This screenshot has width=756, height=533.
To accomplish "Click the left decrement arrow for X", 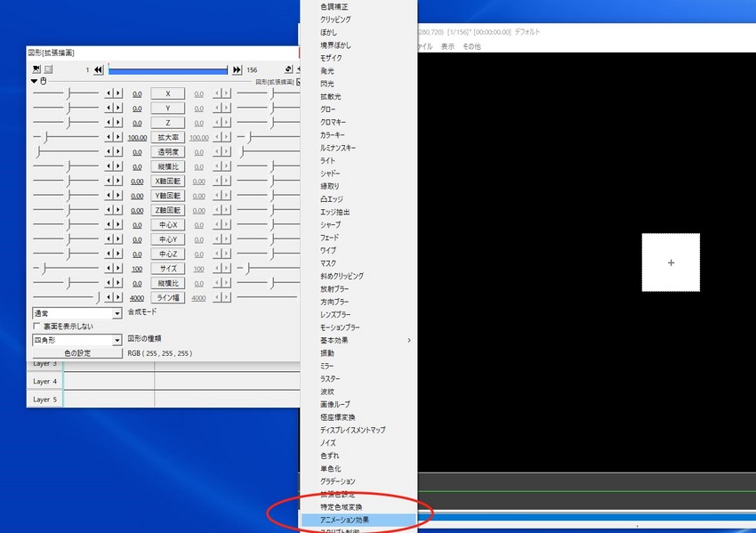I will 109,93.
